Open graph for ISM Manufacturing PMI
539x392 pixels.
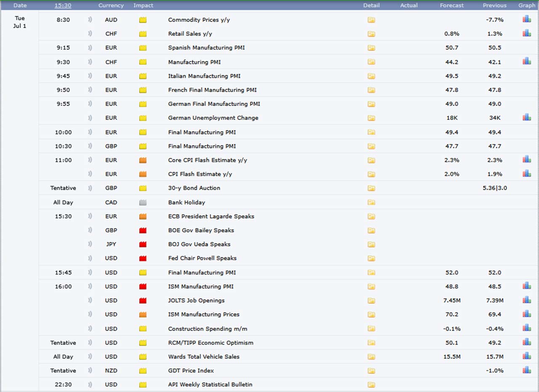526,286
